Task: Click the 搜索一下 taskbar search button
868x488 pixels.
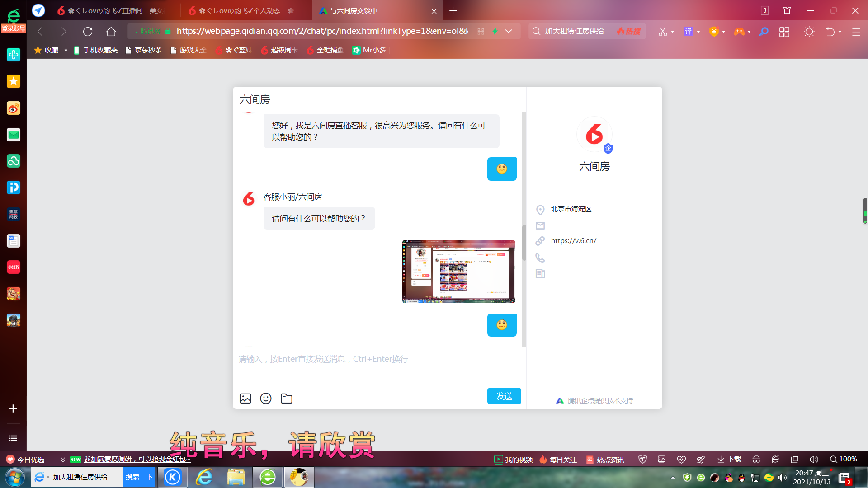Action: (x=139, y=477)
